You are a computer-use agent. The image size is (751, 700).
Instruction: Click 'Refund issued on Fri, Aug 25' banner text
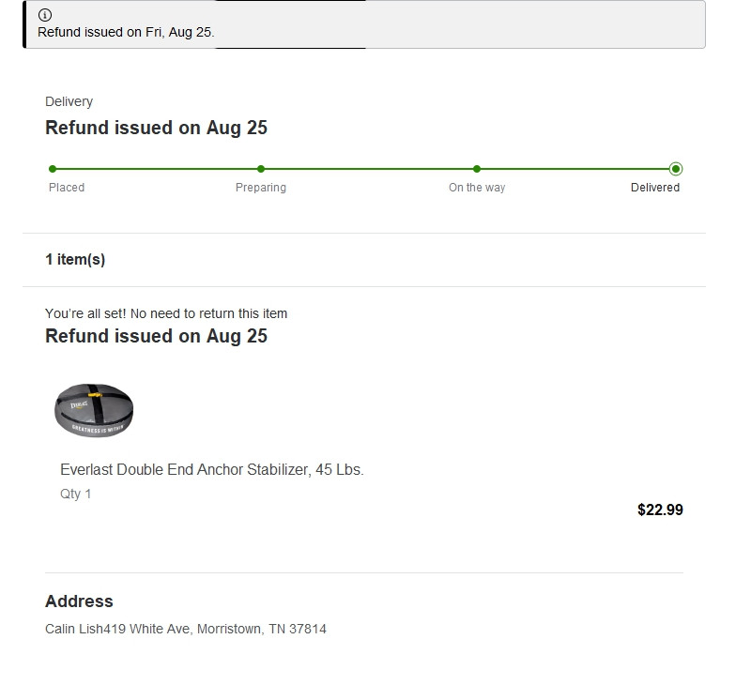tap(126, 32)
